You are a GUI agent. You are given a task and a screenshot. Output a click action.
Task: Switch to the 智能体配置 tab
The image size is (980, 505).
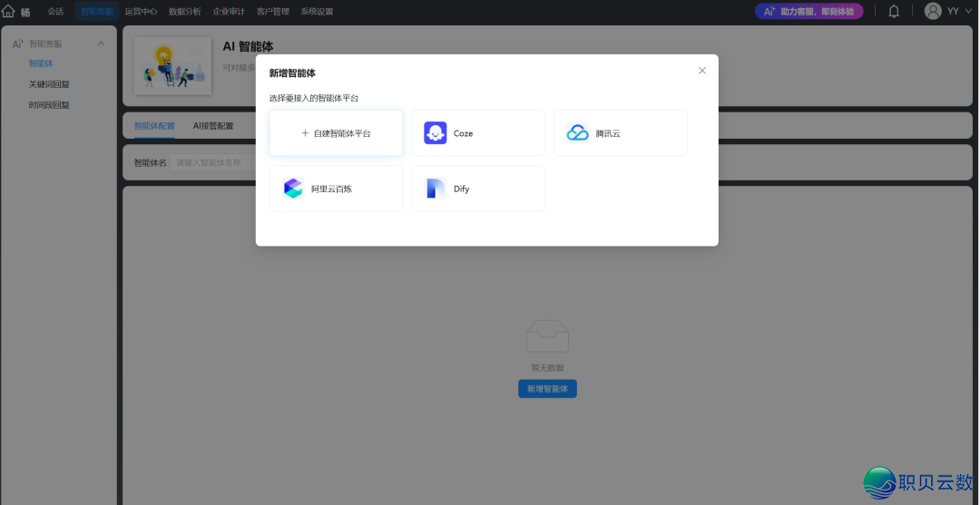(x=154, y=125)
